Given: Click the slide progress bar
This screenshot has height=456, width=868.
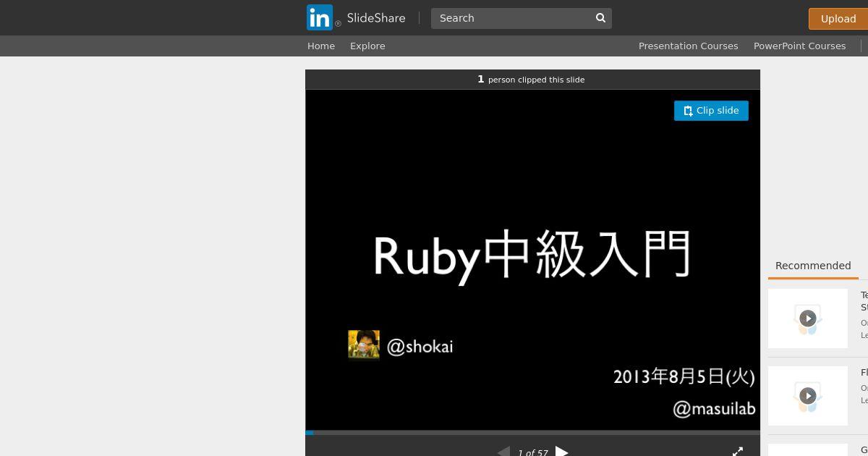Looking at the screenshot, I should click(x=532, y=433).
